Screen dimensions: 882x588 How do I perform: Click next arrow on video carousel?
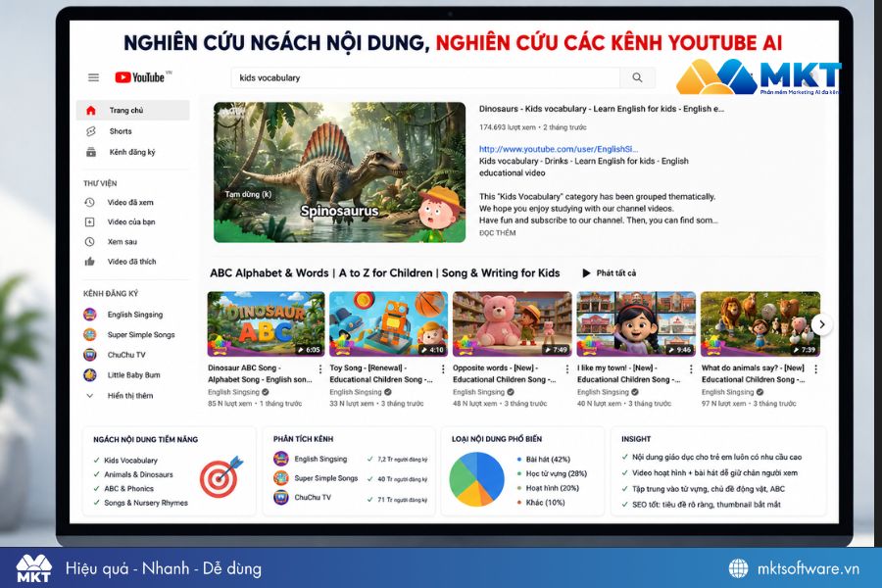822,324
